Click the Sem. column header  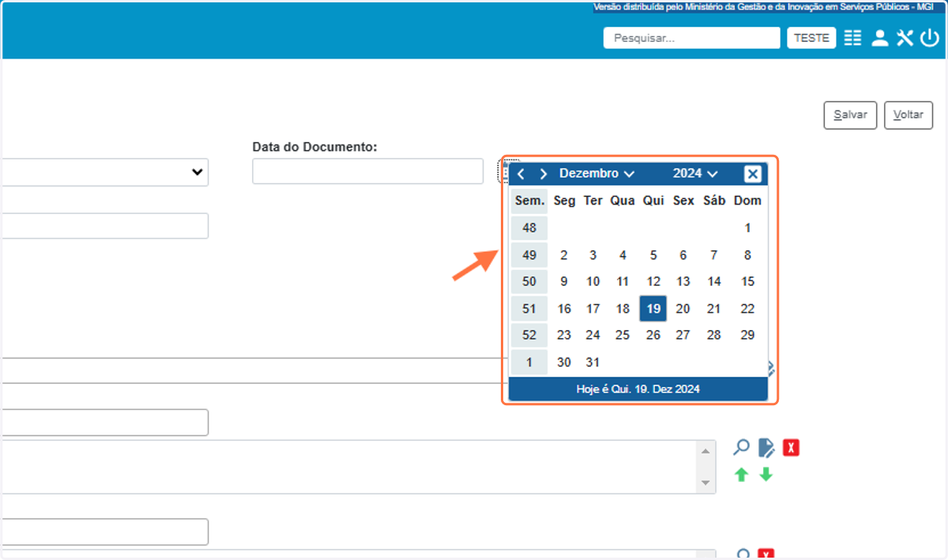click(x=529, y=201)
